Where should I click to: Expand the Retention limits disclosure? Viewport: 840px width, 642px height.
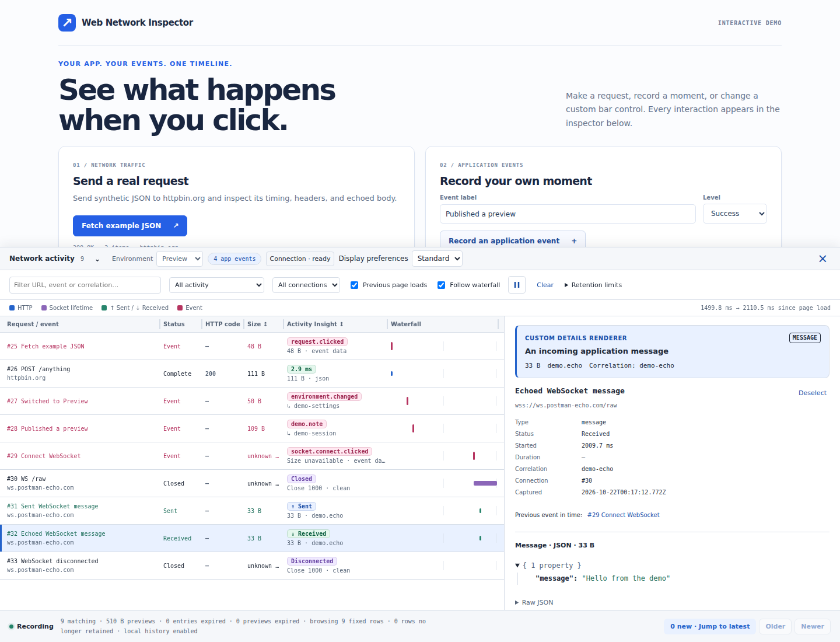(593, 285)
